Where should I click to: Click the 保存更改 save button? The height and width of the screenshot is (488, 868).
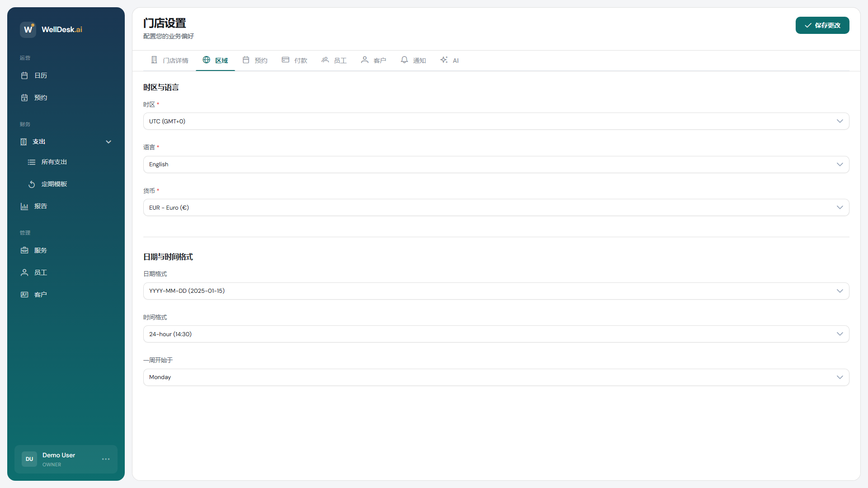pos(822,25)
